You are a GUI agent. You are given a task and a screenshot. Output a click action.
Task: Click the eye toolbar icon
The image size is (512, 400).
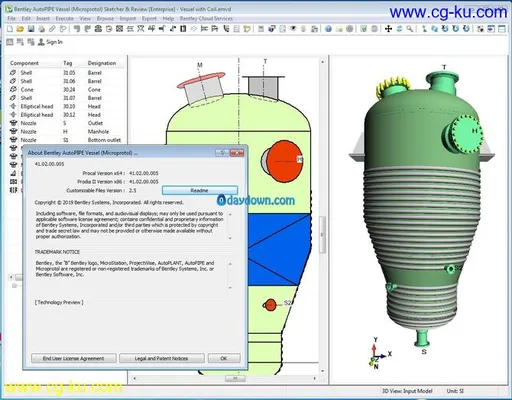click(293, 29)
